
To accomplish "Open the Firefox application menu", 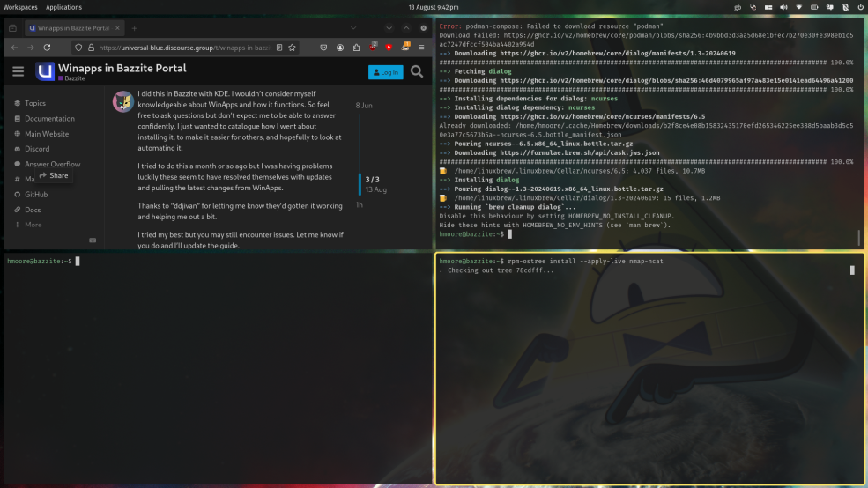I will 421,48.
